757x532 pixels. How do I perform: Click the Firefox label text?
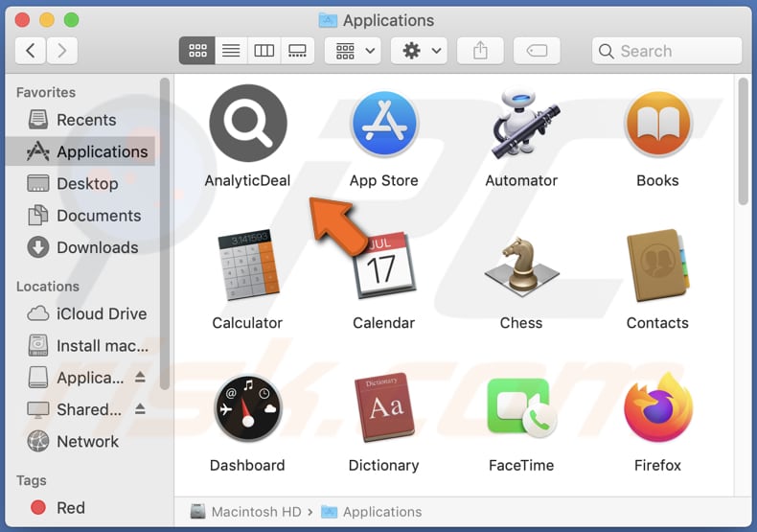(x=657, y=465)
